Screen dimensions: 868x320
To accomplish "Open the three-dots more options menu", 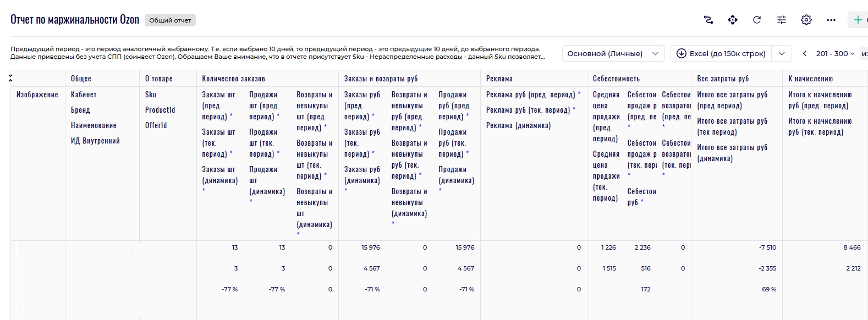I will 831,20.
